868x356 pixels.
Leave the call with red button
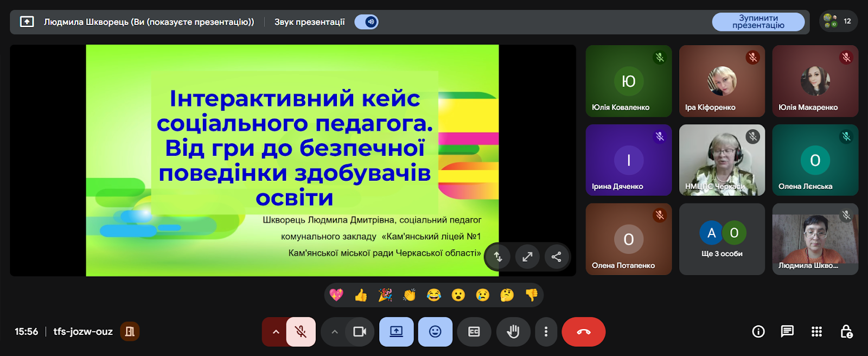click(584, 332)
